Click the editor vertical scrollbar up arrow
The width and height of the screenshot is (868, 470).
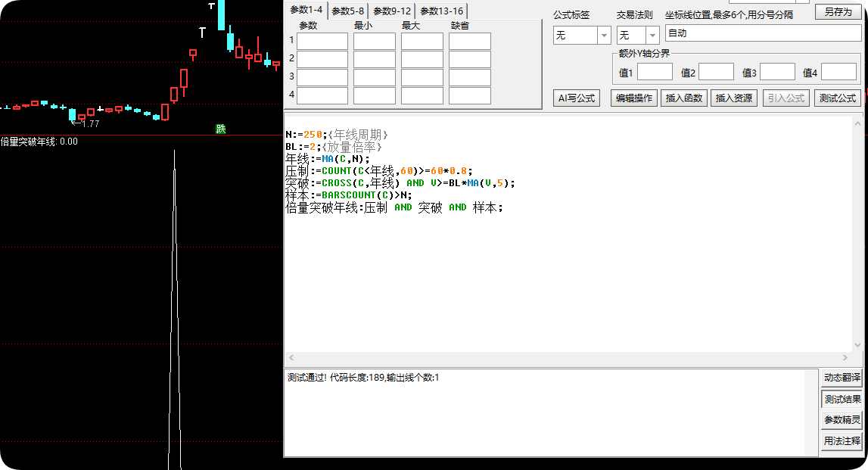858,123
